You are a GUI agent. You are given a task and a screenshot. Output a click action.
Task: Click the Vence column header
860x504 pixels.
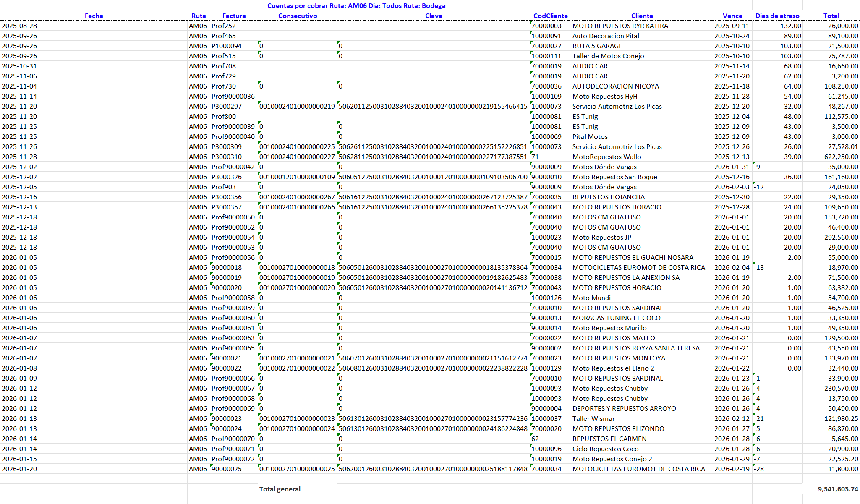pyautogui.click(x=732, y=16)
